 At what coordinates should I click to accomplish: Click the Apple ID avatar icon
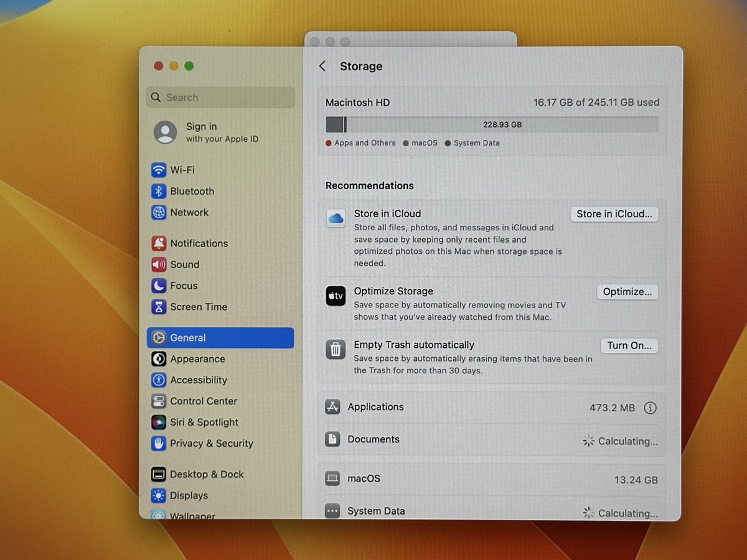[x=165, y=133]
